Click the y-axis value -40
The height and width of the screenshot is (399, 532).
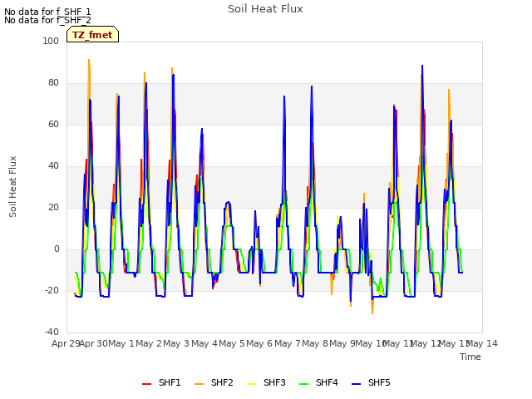pos(52,332)
